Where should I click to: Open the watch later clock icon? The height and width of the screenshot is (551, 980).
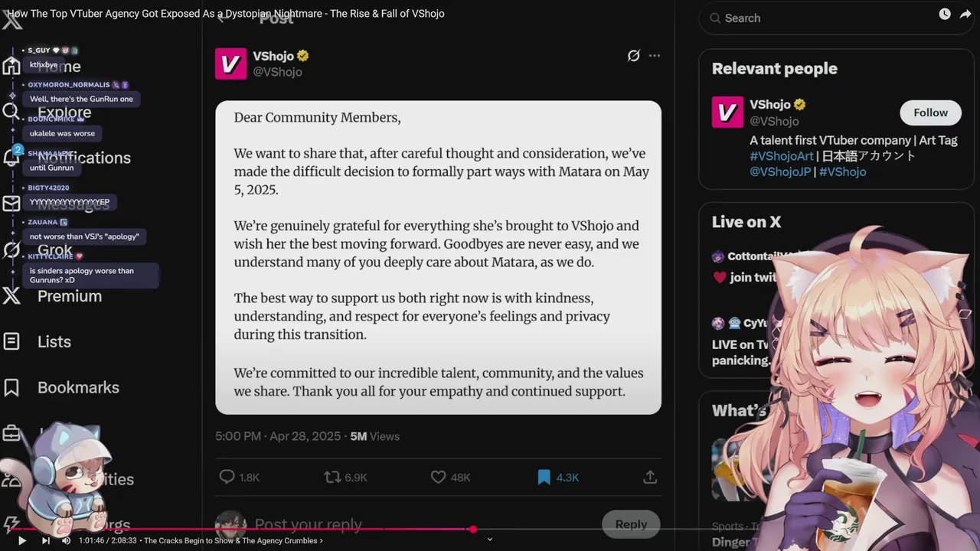945,14
